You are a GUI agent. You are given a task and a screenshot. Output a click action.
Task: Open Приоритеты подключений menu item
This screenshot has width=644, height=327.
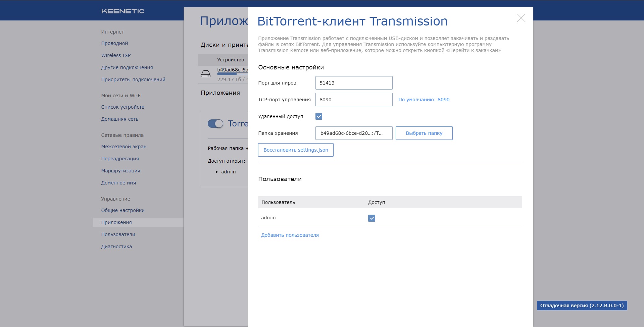tap(133, 79)
